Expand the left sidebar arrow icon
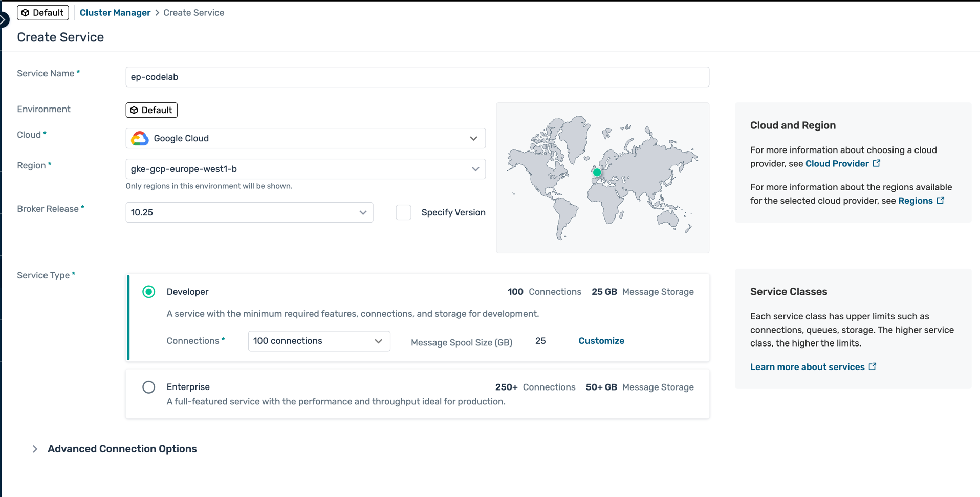The height and width of the screenshot is (497, 980). [x=4, y=19]
